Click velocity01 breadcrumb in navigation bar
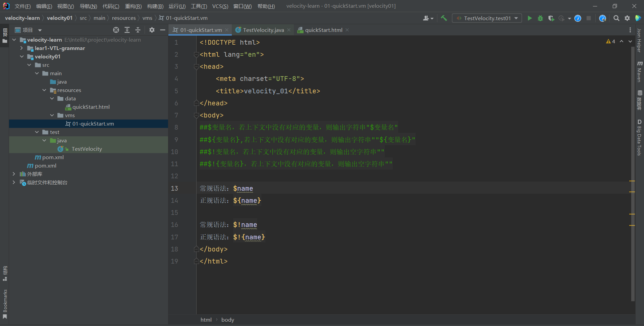This screenshot has width=644, height=326. 60,18
